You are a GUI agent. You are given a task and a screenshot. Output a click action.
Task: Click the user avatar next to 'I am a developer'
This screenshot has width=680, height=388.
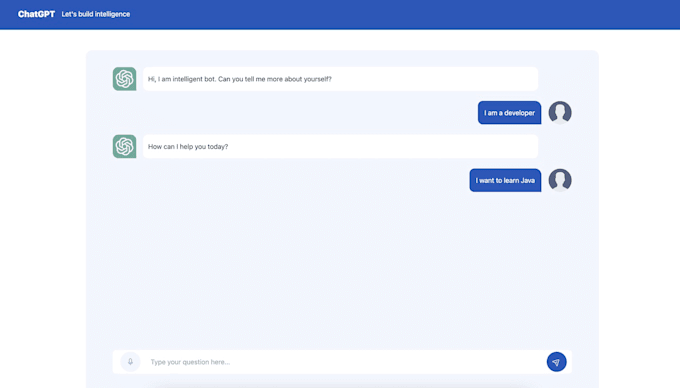pyautogui.click(x=560, y=113)
